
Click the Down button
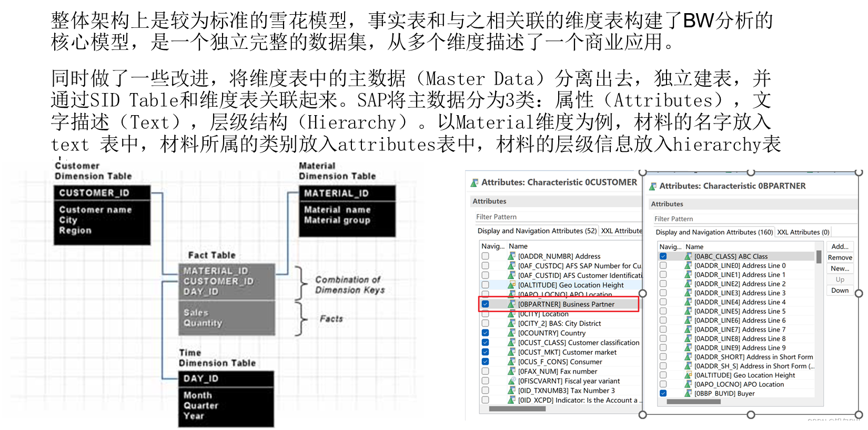point(840,290)
